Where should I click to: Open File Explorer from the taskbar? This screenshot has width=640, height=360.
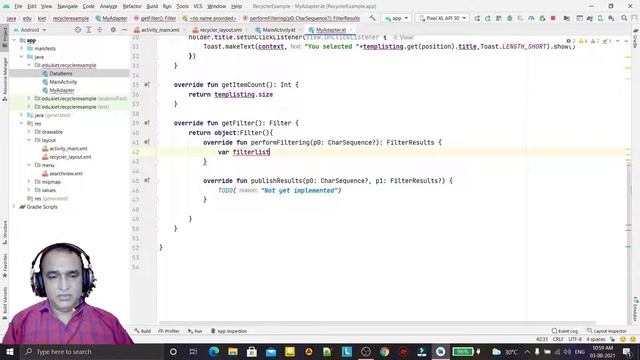click(x=233, y=351)
